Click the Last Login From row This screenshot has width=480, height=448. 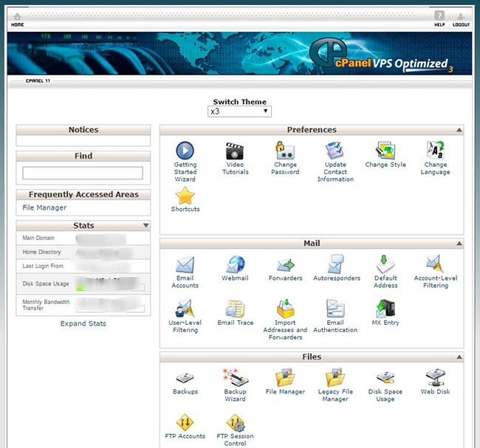pyautogui.click(x=83, y=266)
